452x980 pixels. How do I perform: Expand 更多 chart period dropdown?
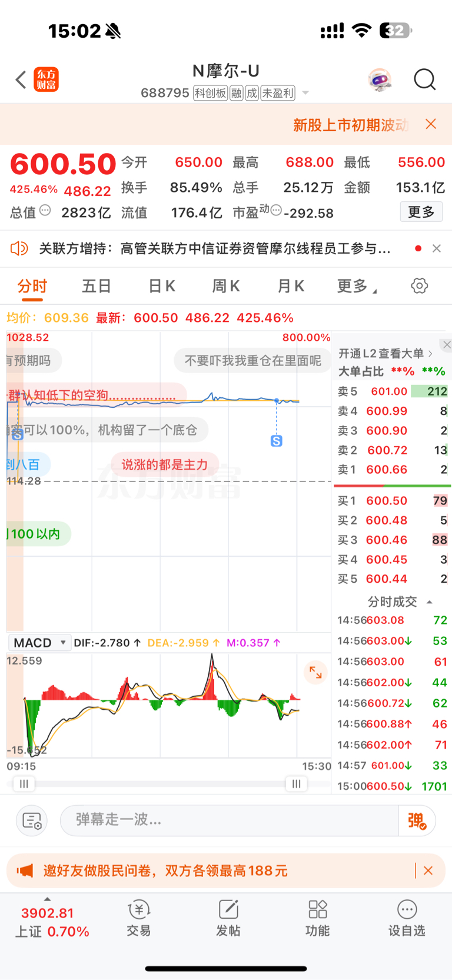357,286
